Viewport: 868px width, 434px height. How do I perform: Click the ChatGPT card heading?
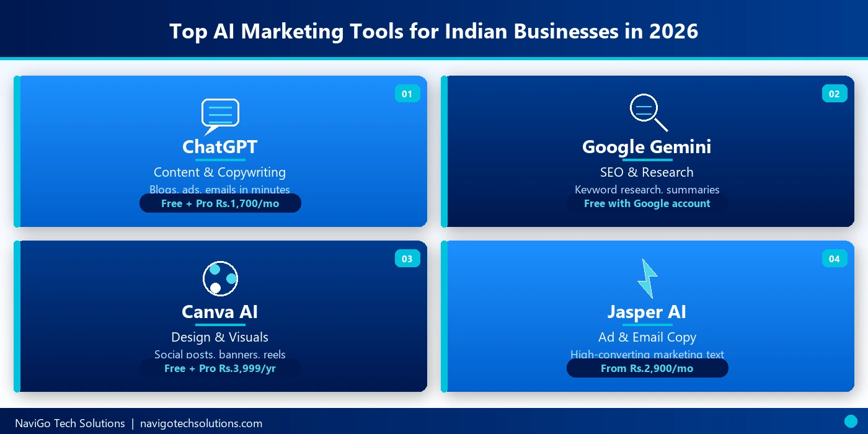pos(220,147)
